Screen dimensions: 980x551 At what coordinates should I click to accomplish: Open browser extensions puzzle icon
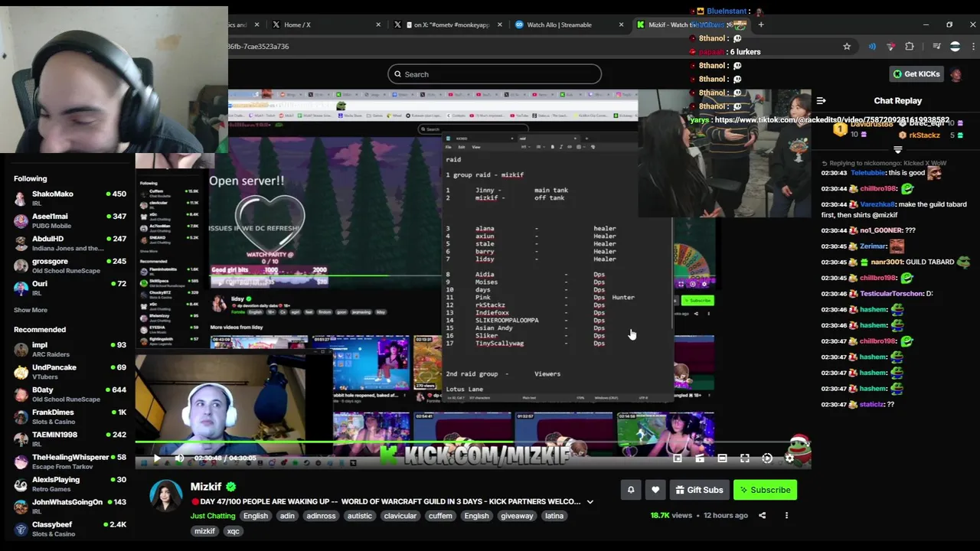point(910,47)
